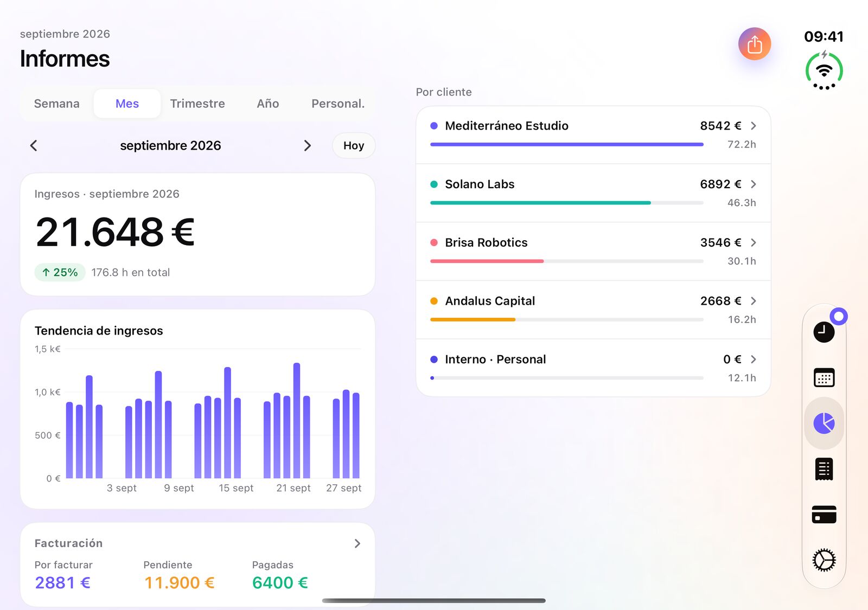This screenshot has height=610, width=868.
Task: Expand Solano Labs client details chevron
Action: coord(754,184)
